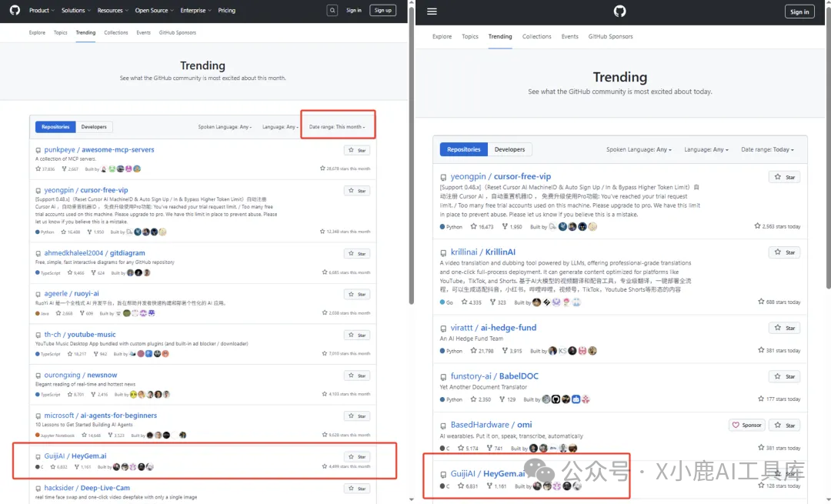The image size is (831, 504).
Task: Open BasedHardware / omi repository link
Action: 491,425
